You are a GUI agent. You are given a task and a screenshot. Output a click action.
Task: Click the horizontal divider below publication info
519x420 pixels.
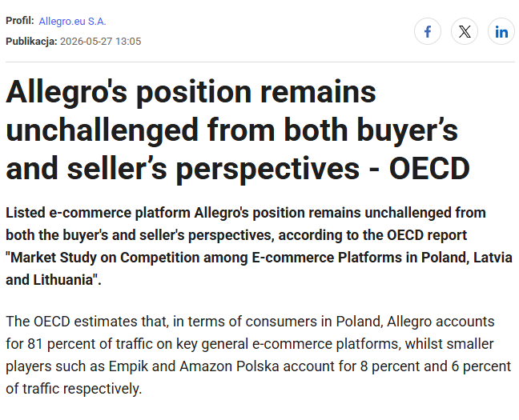pyautogui.click(x=260, y=62)
